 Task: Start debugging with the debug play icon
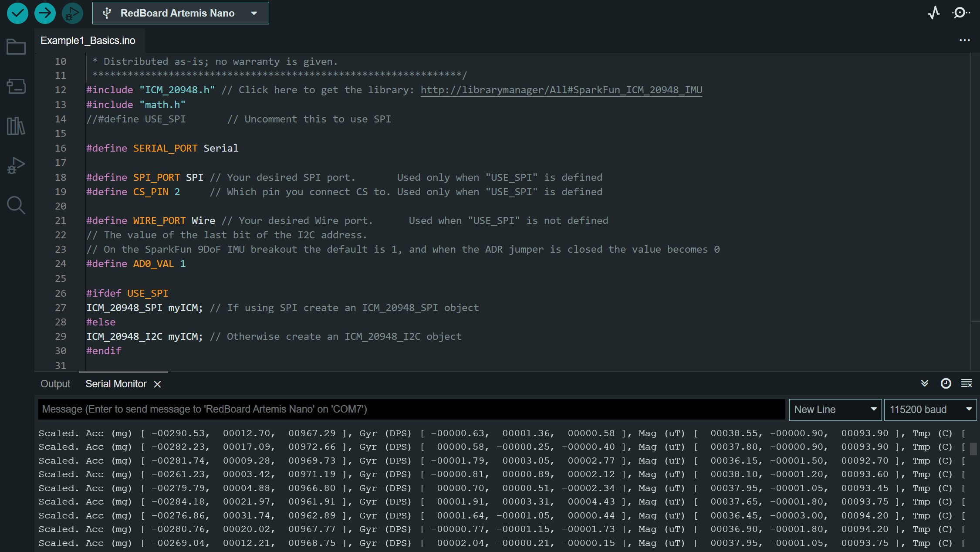pyautogui.click(x=72, y=14)
